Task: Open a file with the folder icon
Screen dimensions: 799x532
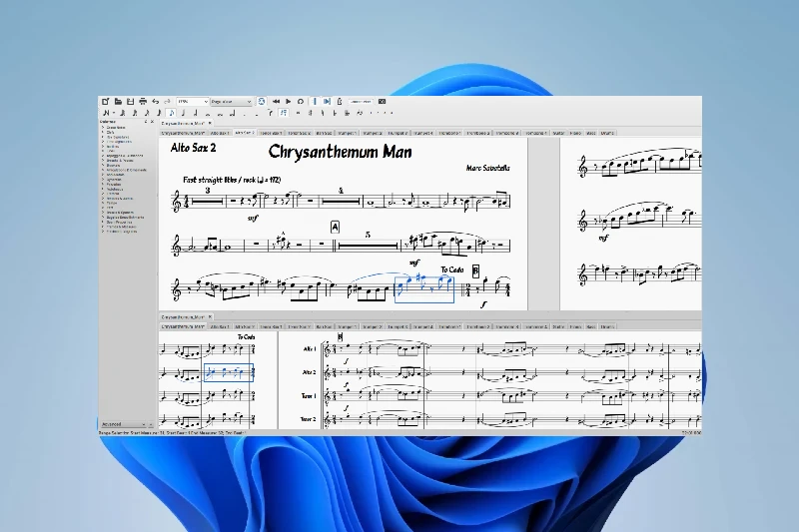Action: click(x=117, y=102)
